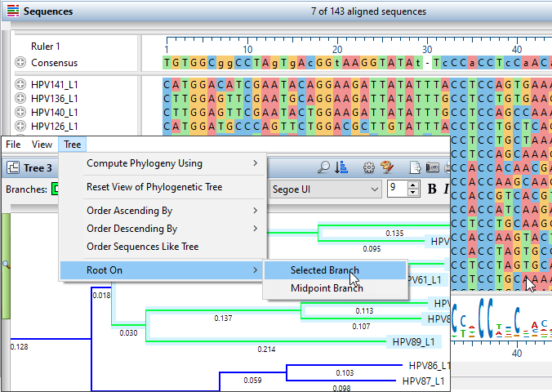Open the color palette style icon
The image size is (552, 392).
point(387,167)
